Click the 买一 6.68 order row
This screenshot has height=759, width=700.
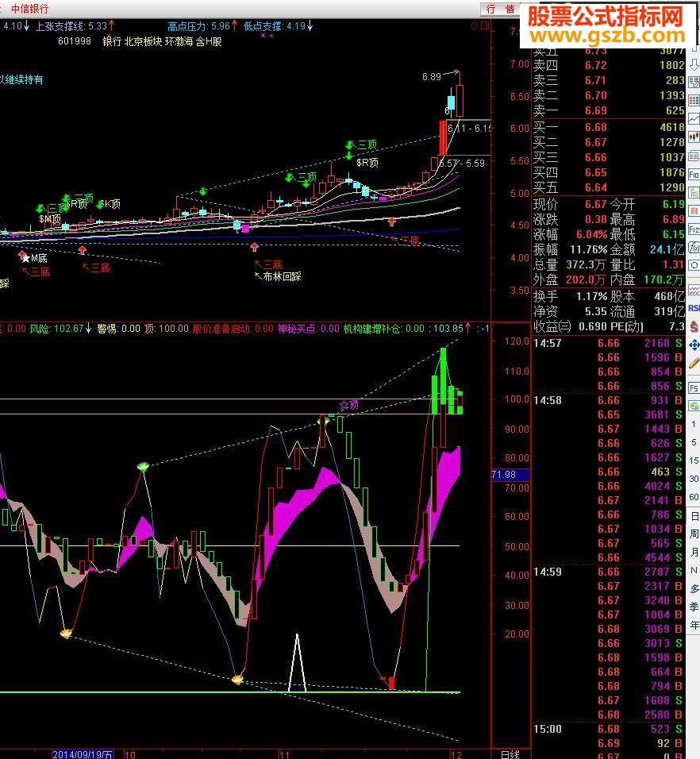point(609,127)
